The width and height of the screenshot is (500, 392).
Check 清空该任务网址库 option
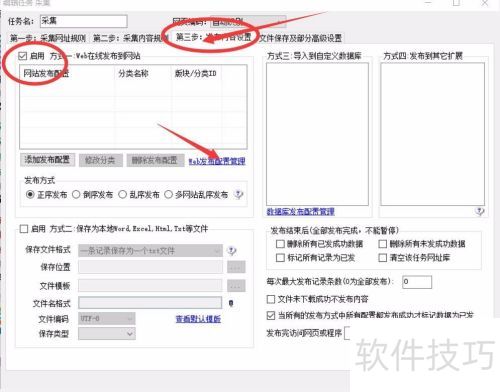tap(383, 258)
